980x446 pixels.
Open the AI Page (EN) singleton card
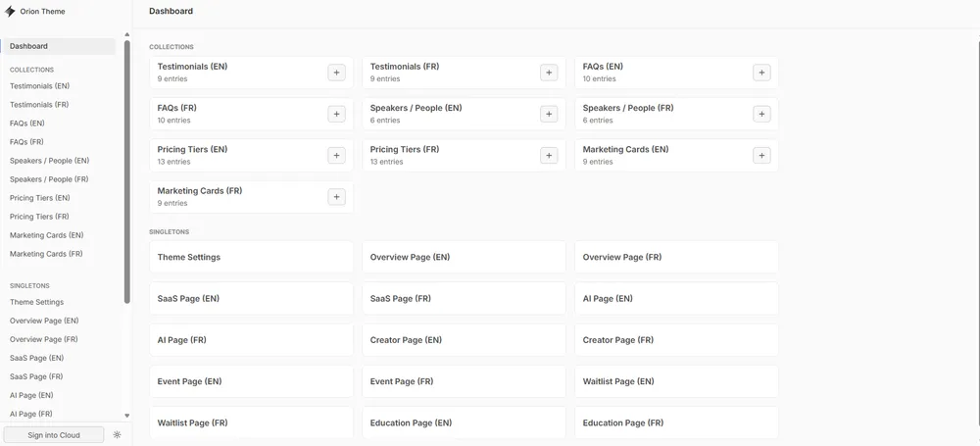point(676,298)
